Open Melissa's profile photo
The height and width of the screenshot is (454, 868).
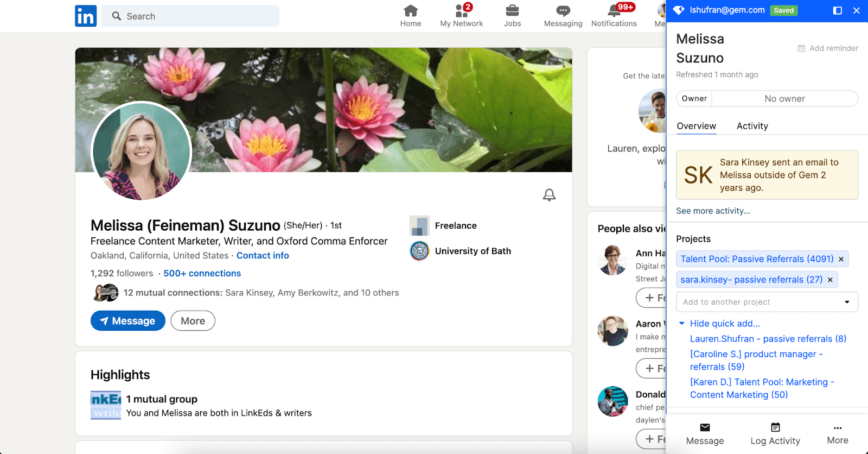(142, 151)
